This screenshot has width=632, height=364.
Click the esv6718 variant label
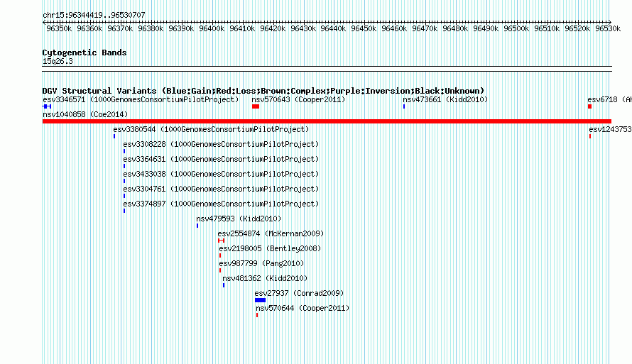609,99
